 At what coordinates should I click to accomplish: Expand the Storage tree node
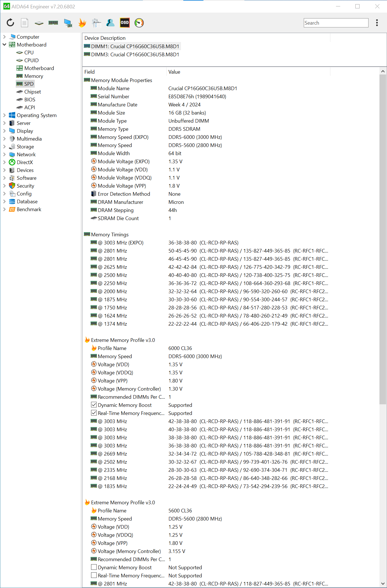point(4,146)
